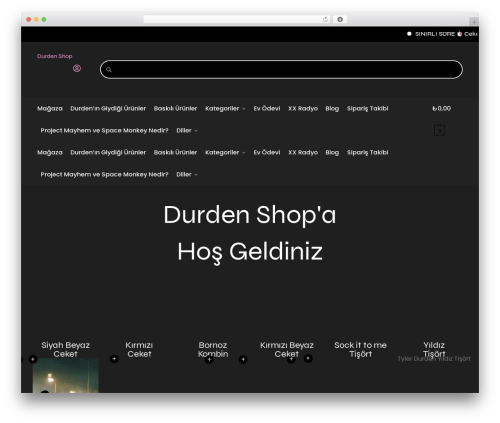The height and width of the screenshot is (423, 500).
Task: Maximize the window with green dot
Action: pos(44,19)
